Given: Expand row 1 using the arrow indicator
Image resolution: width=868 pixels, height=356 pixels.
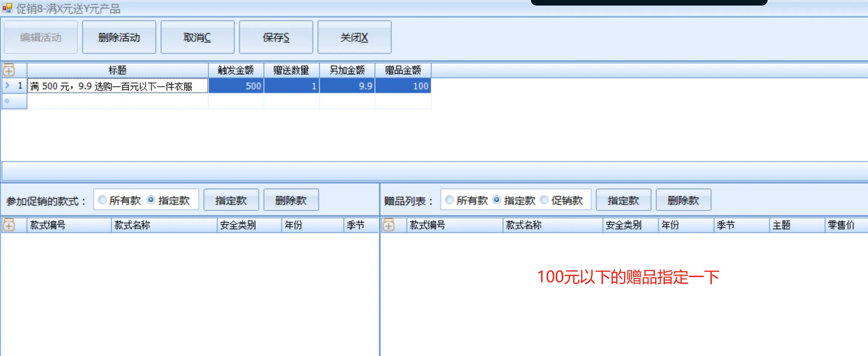Looking at the screenshot, I should point(7,86).
